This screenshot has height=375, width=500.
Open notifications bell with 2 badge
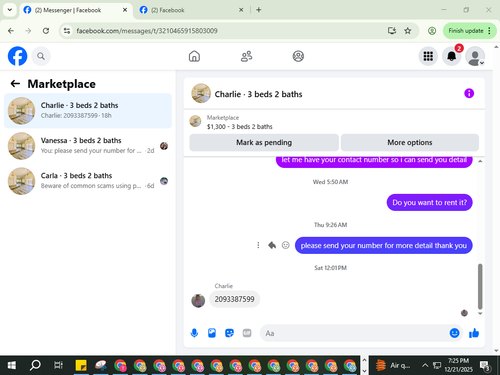coord(452,56)
